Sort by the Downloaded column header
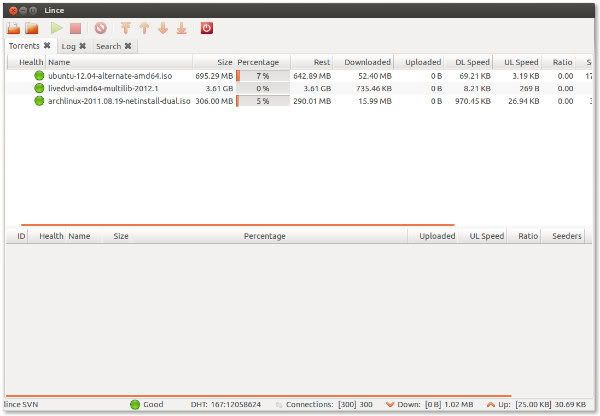The width and height of the screenshot is (600, 416). tap(364, 62)
